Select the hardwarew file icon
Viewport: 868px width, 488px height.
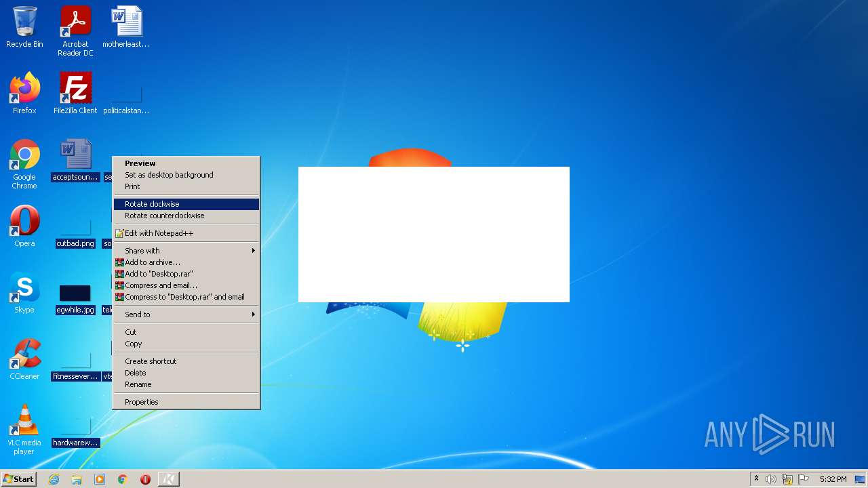[x=75, y=432]
